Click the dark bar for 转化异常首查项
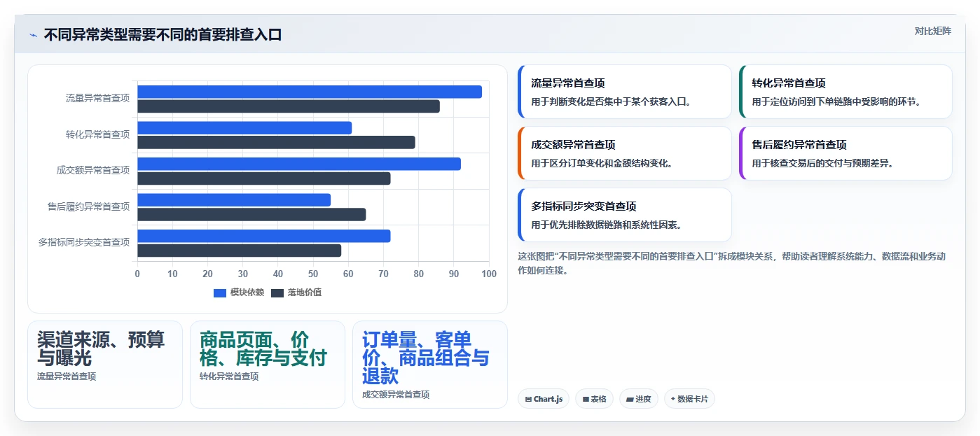This screenshot has height=436, width=980. point(276,142)
